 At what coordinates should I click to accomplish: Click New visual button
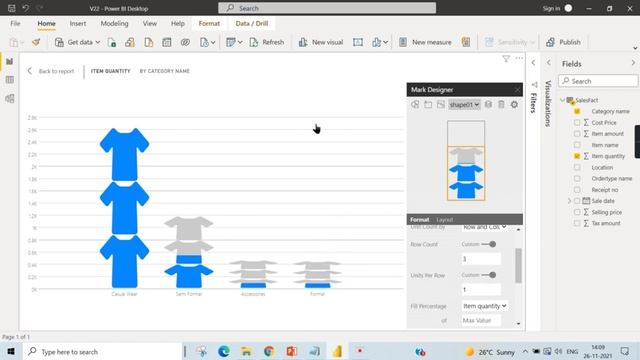tap(321, 42)
